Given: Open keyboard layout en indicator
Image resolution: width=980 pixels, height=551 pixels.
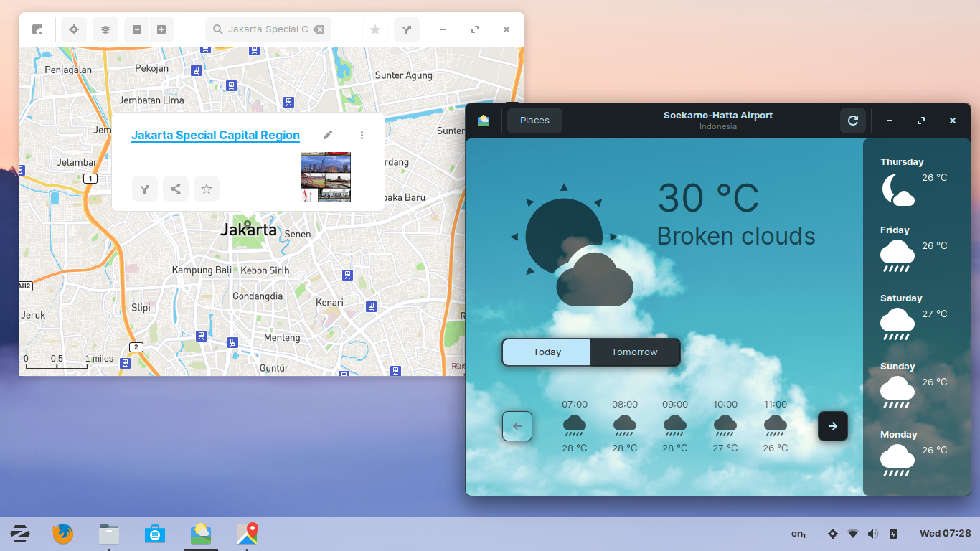Looking at the screenshot, I should (x=798, y=534).
